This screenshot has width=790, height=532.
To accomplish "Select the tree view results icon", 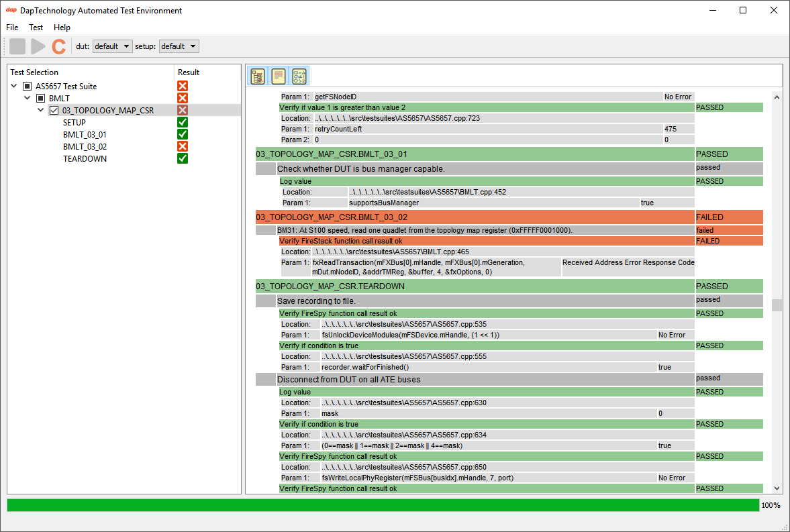I will pos(258,76).
